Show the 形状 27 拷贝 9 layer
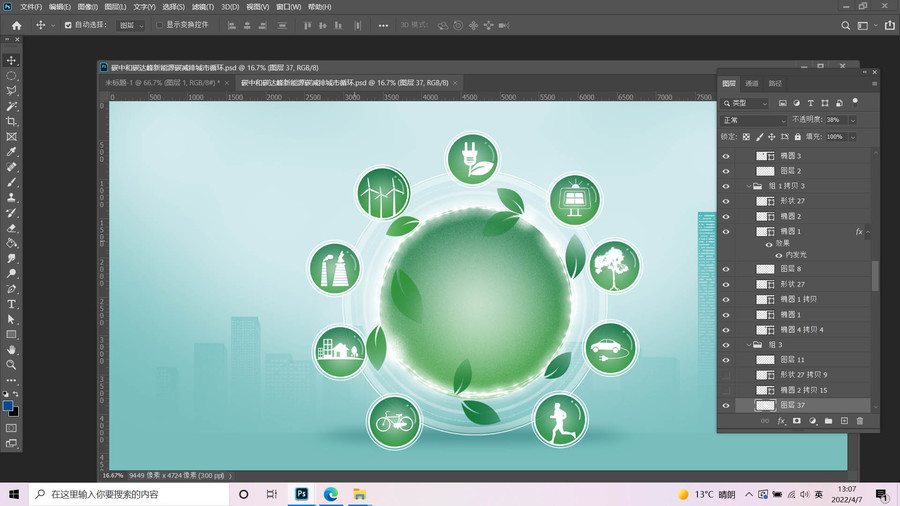 (726, 375)
